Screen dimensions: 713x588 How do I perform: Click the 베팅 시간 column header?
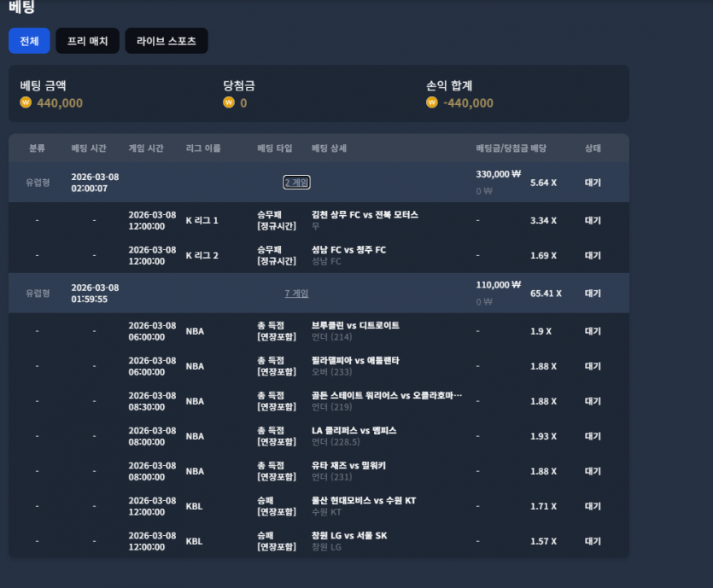pyautogui.click(x=89, y=148)
